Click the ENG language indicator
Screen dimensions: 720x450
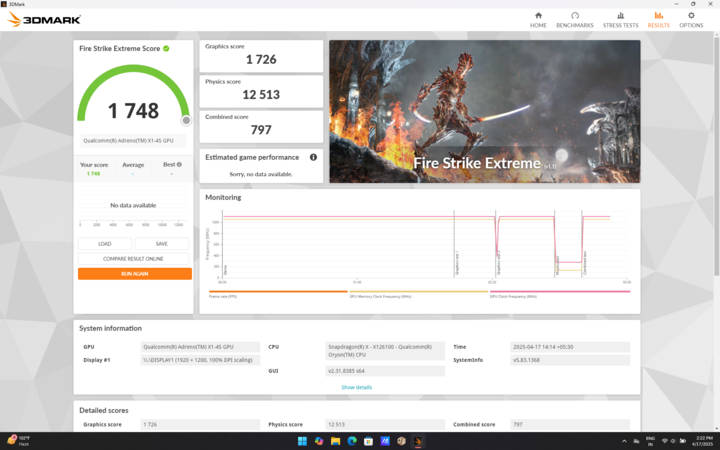point(650,441)
